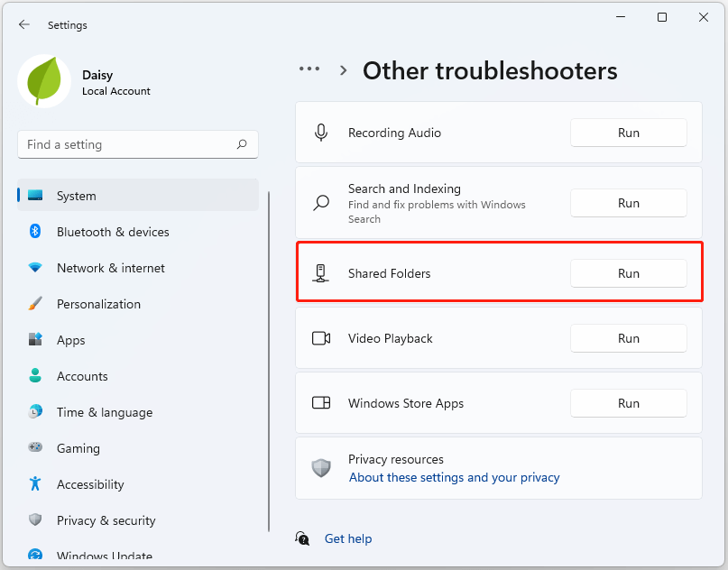Click the Get help link
The width and height of the screenshot is (728, 570).
[347, 538]
